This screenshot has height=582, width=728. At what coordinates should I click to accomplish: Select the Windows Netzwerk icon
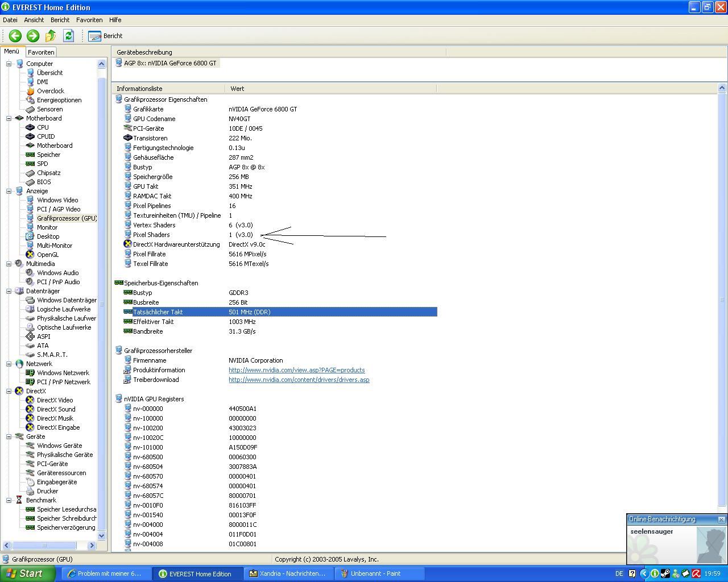click(x=31, y=373)
